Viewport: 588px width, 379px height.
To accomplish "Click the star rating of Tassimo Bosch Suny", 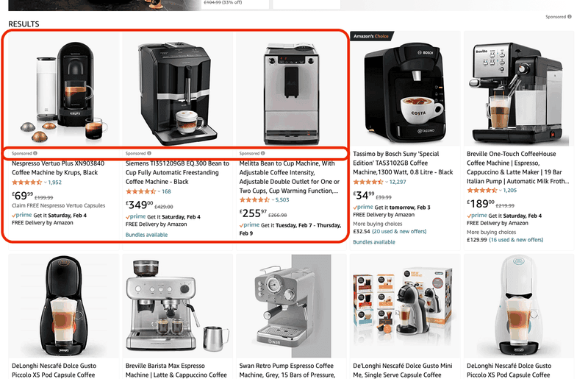I will pyautogui.click(x=368, y=183).
